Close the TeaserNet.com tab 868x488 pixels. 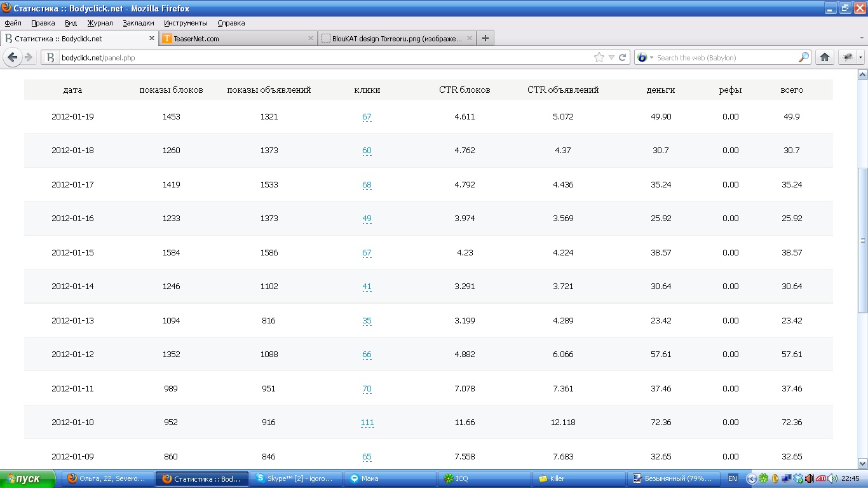[311, 38]
